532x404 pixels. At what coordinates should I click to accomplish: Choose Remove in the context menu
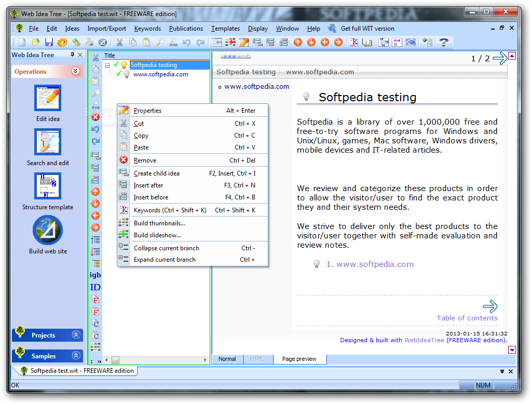click(x=193, y=160)
